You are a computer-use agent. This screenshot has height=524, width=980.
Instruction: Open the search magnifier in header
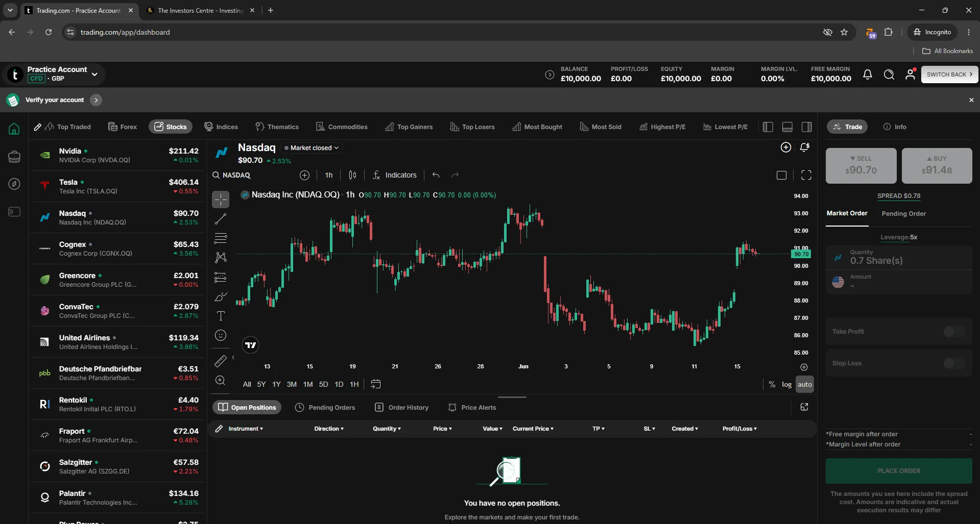click(x=889, y=74)
